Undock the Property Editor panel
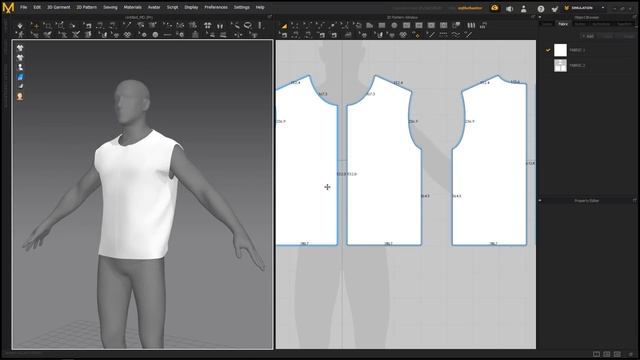640x360 pixels. click(x=635, y=200)
